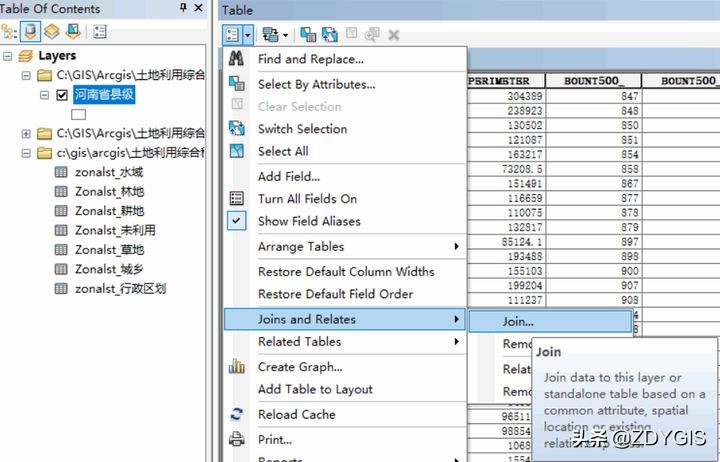Click cell with value 847

pyautogui.click(x=593, y=96)
